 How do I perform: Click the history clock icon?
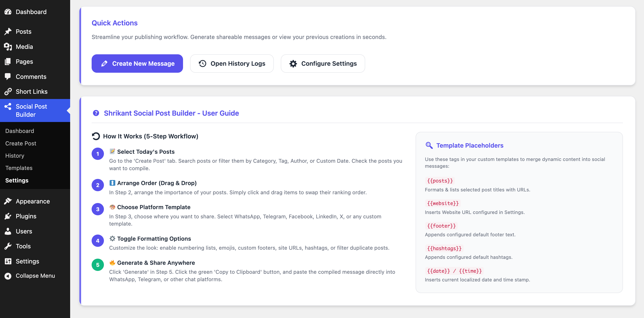pos(203,64)
